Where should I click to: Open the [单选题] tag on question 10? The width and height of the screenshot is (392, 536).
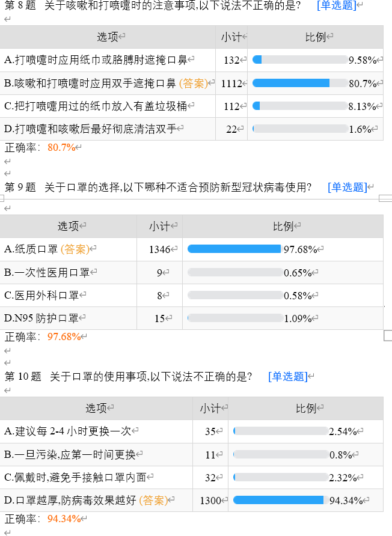coord(287,377)
